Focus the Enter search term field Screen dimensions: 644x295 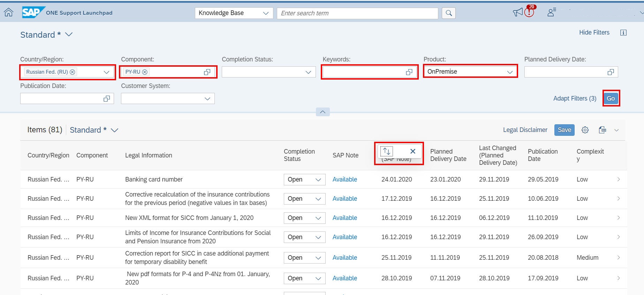click(x=357, y=13)
